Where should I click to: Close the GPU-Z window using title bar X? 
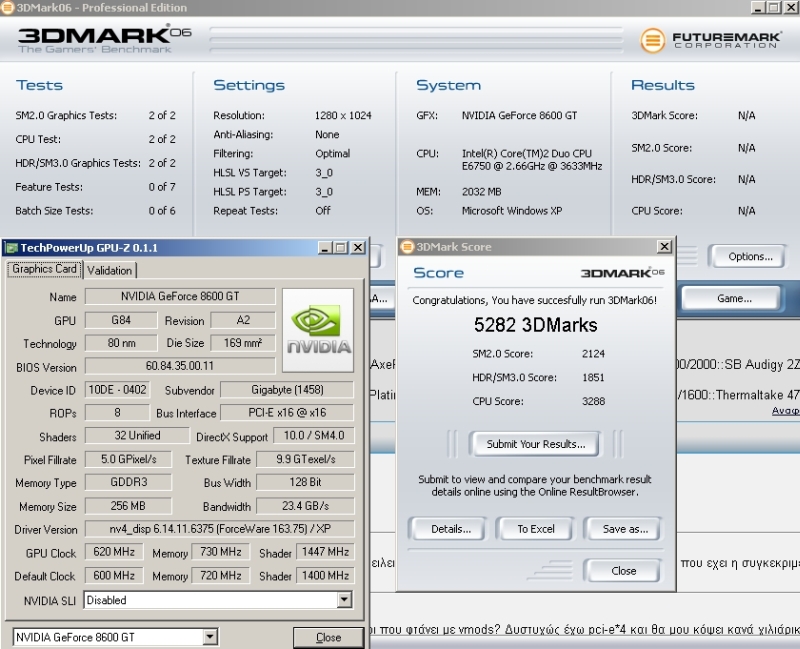[358, 248]
